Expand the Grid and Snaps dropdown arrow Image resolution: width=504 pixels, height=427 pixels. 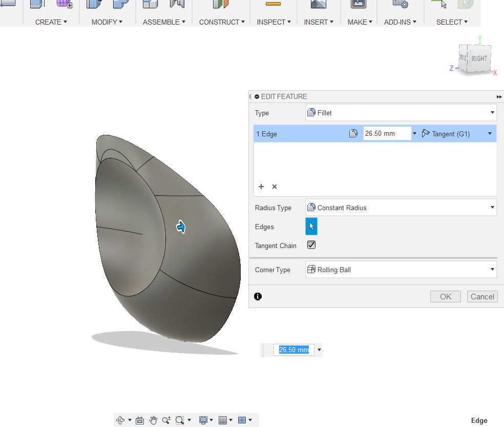(231, 420)
